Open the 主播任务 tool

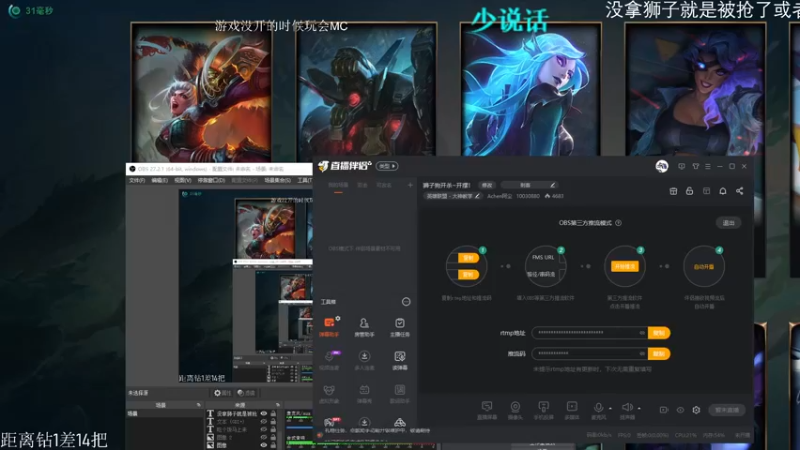(x=399, y=327)
